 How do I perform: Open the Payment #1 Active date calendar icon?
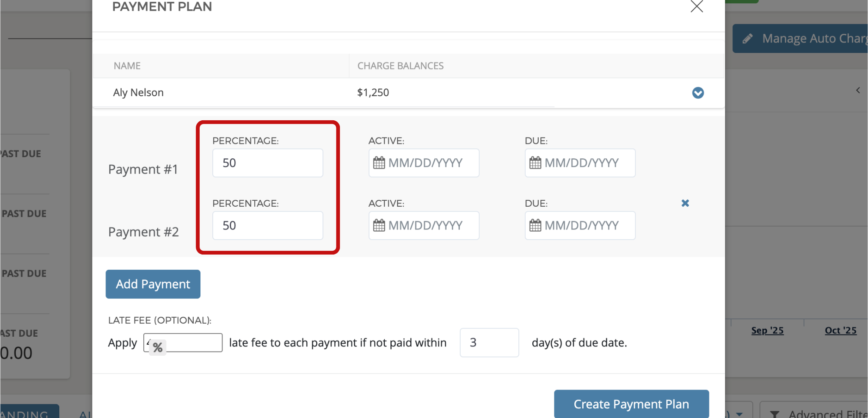click(379, 163)
